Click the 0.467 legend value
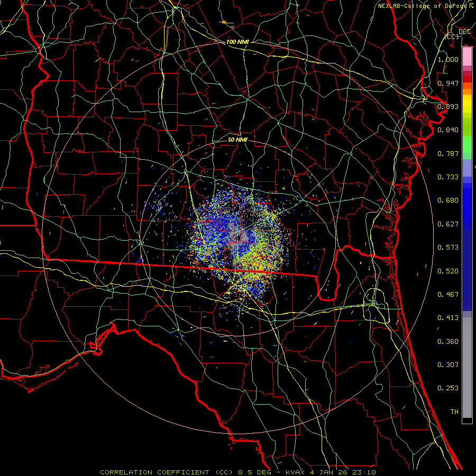Viewport: 476px width, 476px height. click(x=448, y=295)
